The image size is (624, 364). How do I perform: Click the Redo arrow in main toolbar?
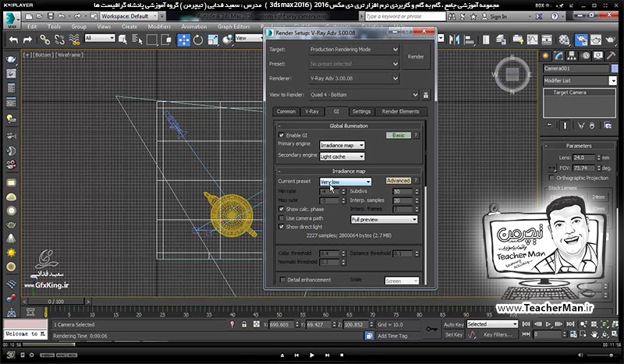pos(27,40)
